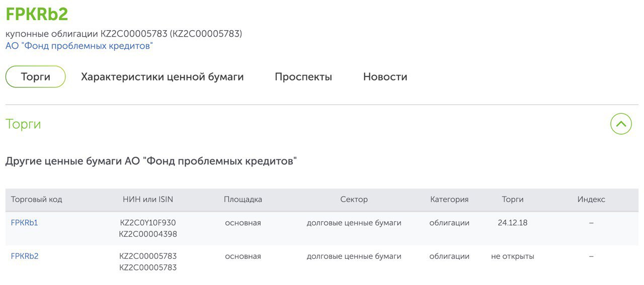Image resolution: width=644 pixels, height=285 pixels.
Task: Open АО "Фонд проблемных кредитов" issuer link
Action: (x=79, y=46)
